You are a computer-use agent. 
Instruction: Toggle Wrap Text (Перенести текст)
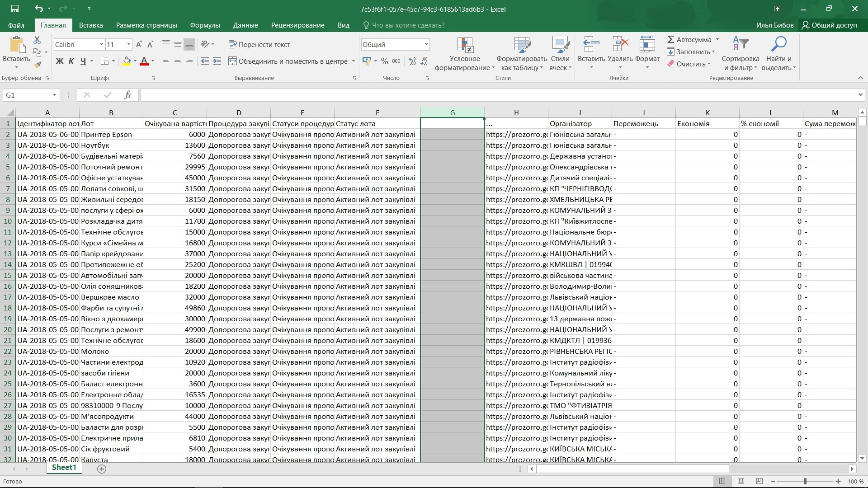pos(259,44)
